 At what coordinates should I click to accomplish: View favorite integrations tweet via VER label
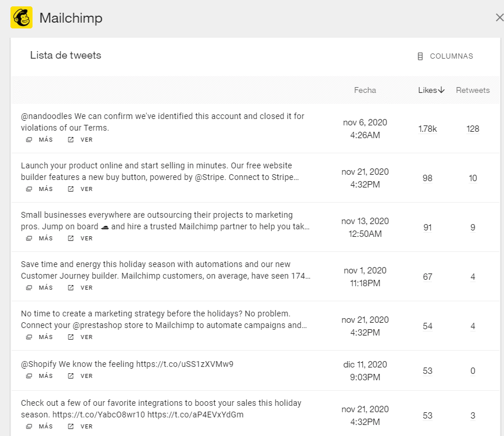87,426
